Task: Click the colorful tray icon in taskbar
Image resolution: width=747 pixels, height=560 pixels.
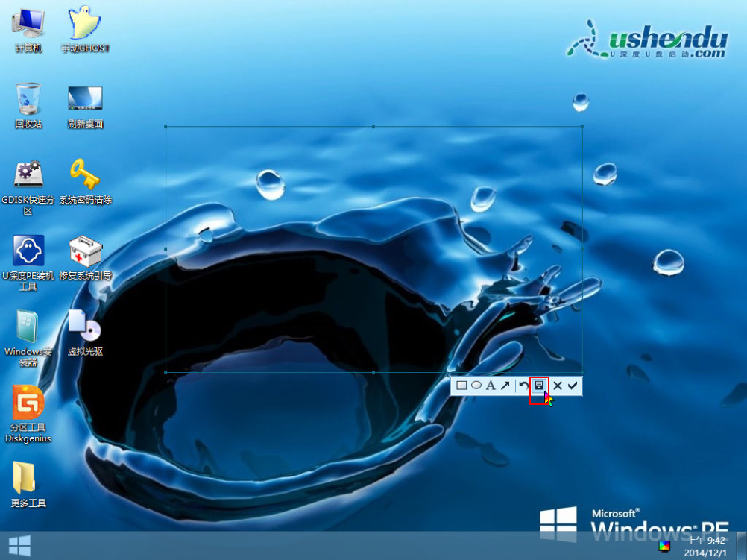Action: [664, 546]
